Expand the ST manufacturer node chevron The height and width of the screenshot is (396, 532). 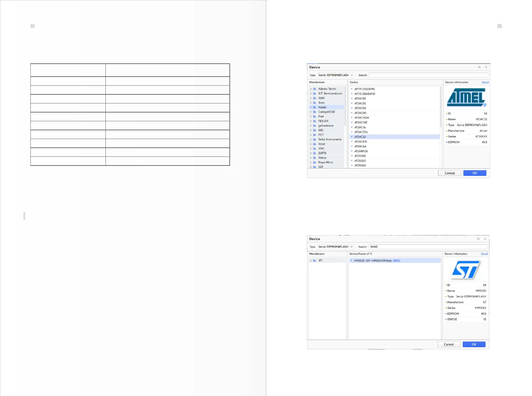(311, 261)
